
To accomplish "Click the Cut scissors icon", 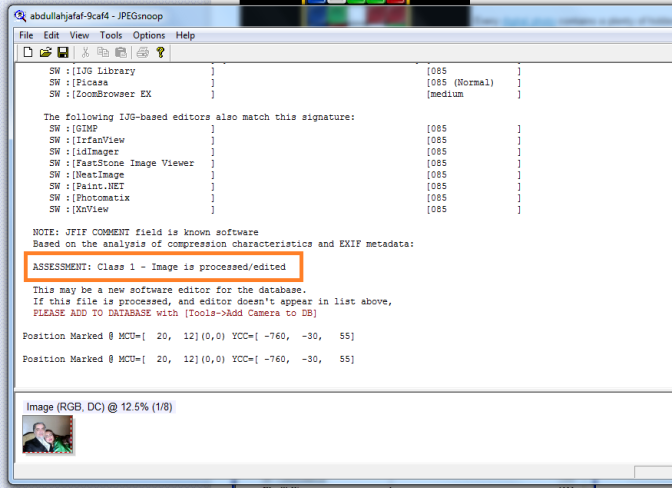I will [x=86, y=52].
